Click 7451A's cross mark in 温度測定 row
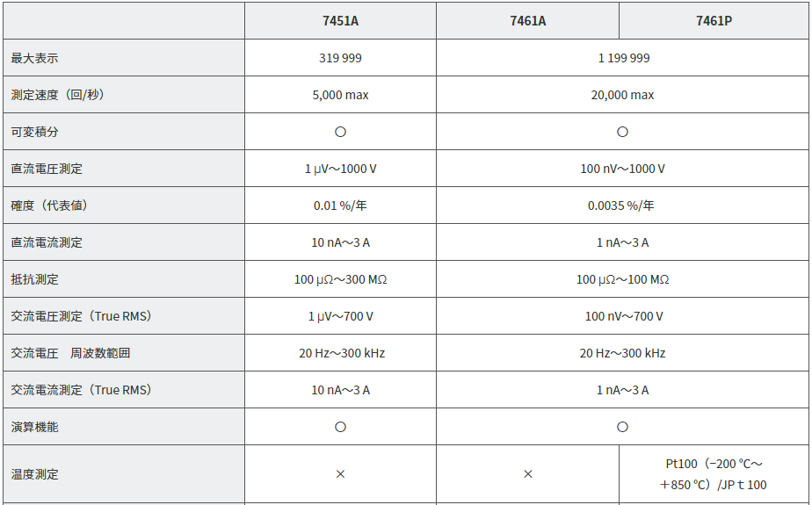The width and height of the screenshot is (812, 505). click(340, 474)
